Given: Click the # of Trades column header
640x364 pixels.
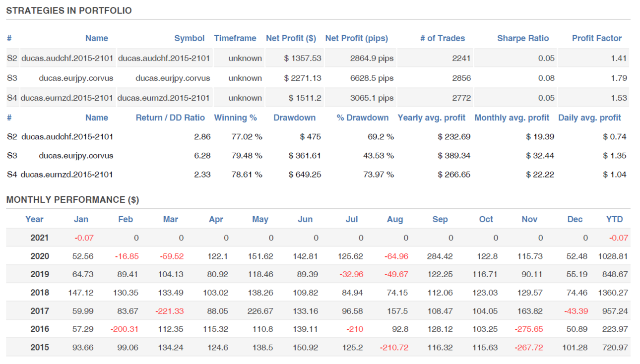Looking at the screenshot, I should tap(443, 38).
